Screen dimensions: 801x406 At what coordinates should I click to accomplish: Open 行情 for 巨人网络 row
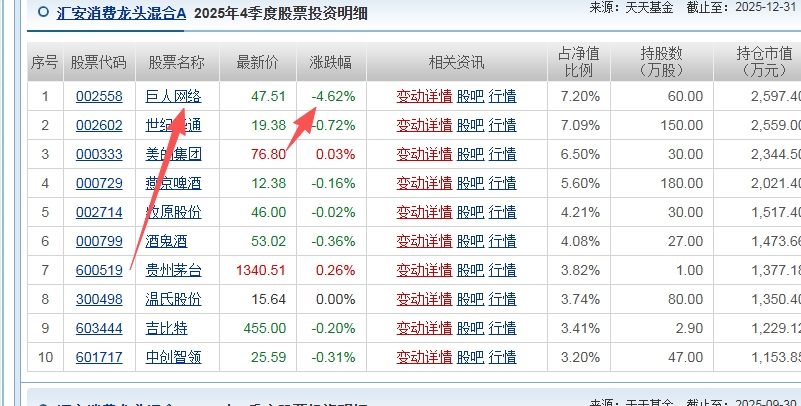pos(503,96)
